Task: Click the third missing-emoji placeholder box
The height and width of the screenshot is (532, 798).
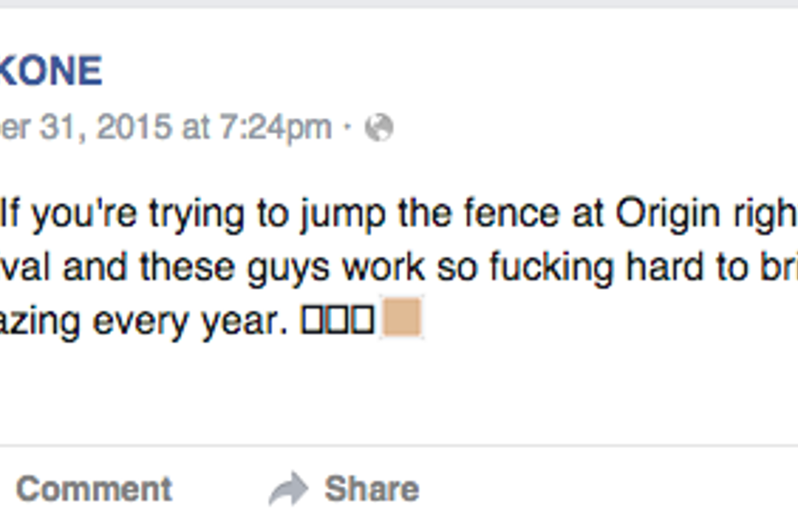Action: pyautogui.click(x=364, y=321)
